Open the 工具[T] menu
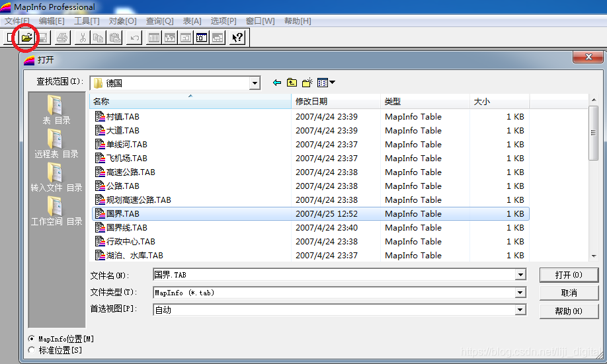607x364 pixels. tap(87, 21)
